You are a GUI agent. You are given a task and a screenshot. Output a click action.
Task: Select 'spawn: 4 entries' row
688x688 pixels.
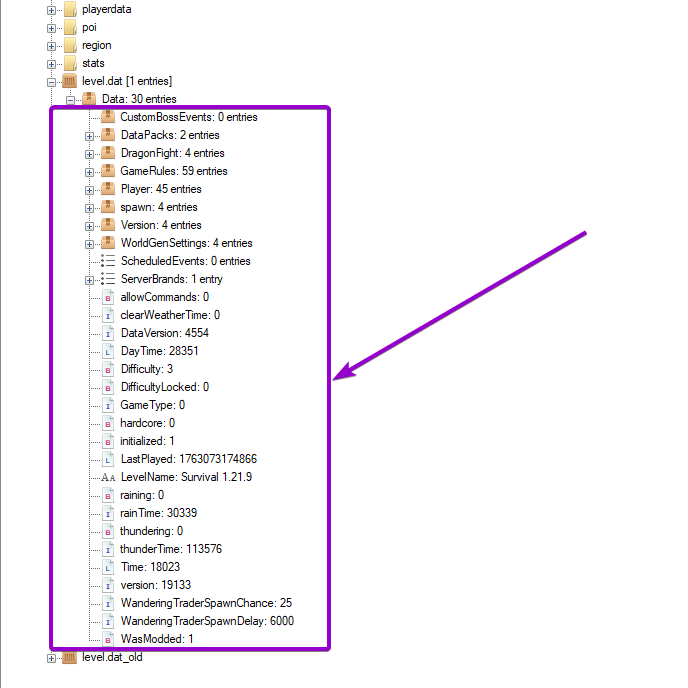click(x=159, y=207)
